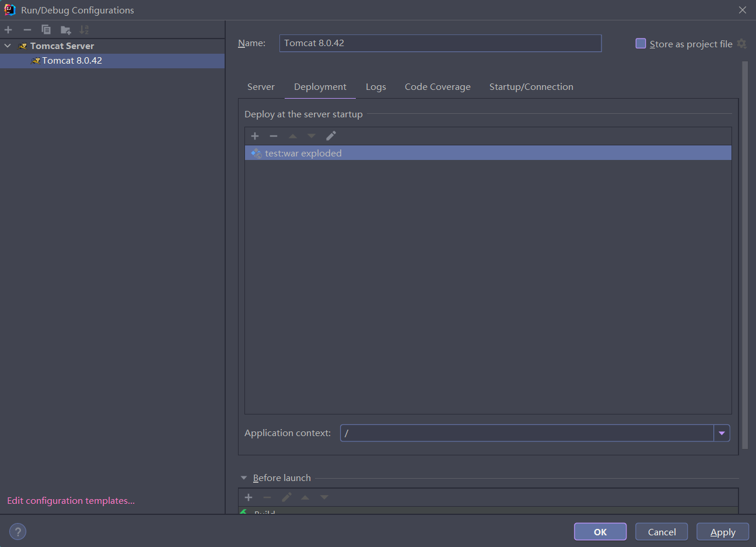This screenshot has height=547, width=756.
Task: Remove the selected run configuration
Action: pos(27,30)
